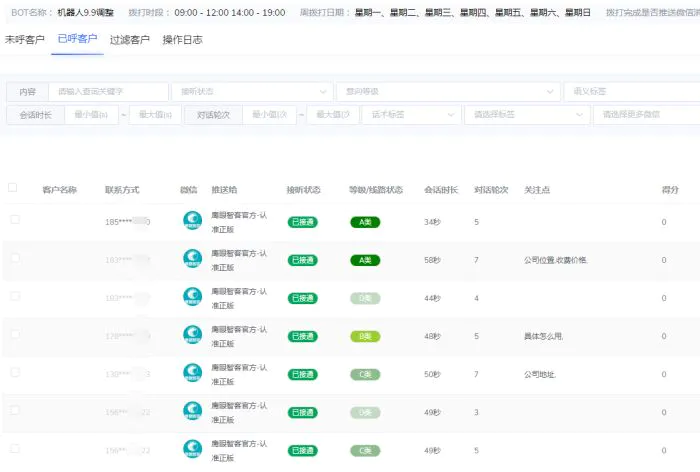The height and width of the screenshot is (472, 700).
Task: Open the 接听状态 filter dropdown
Action: [x=250, y=91]
